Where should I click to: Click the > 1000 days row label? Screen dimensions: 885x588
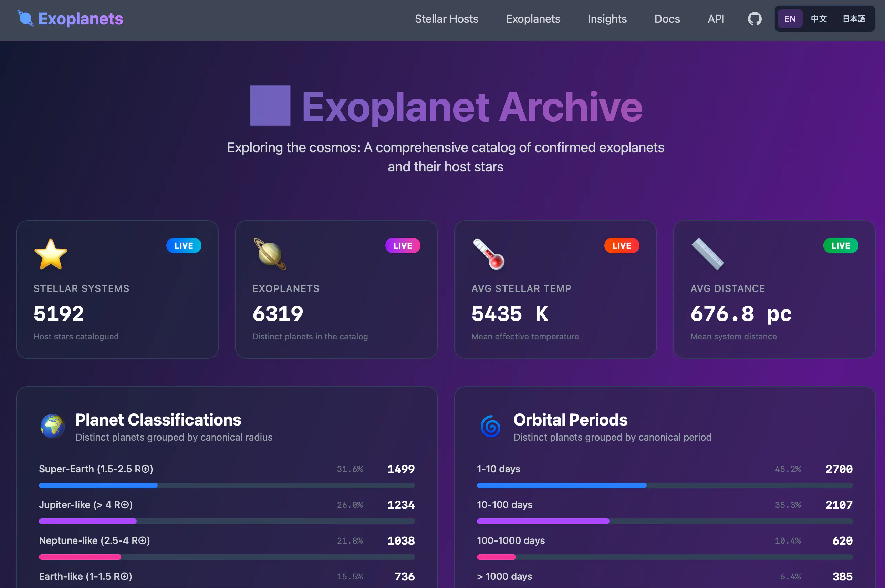coord(505,576)
